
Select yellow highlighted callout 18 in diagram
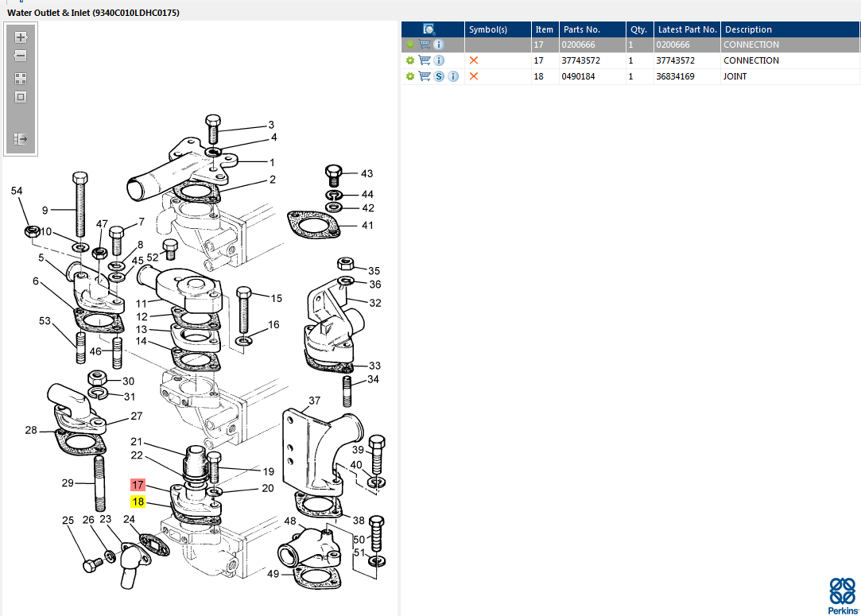[138, 502]
